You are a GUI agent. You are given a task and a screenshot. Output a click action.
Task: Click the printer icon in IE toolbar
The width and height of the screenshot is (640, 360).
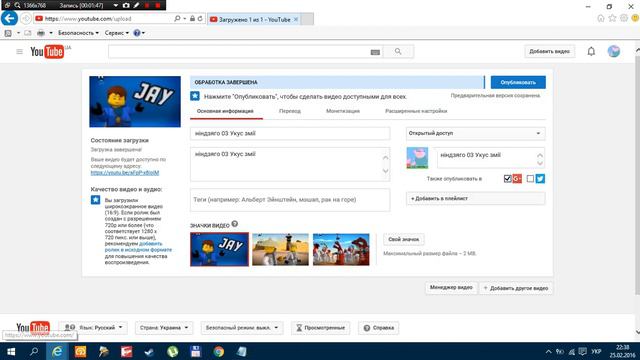coord(41,33)
